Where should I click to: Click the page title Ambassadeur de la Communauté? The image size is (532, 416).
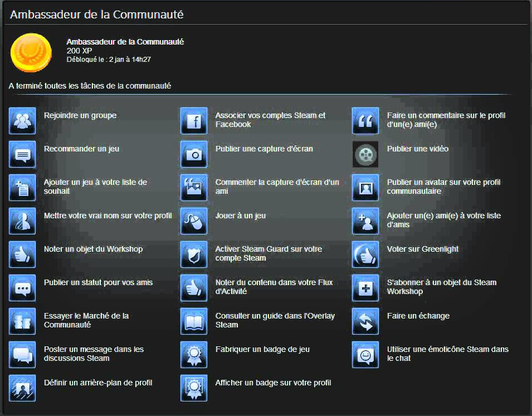pos(97,14)
